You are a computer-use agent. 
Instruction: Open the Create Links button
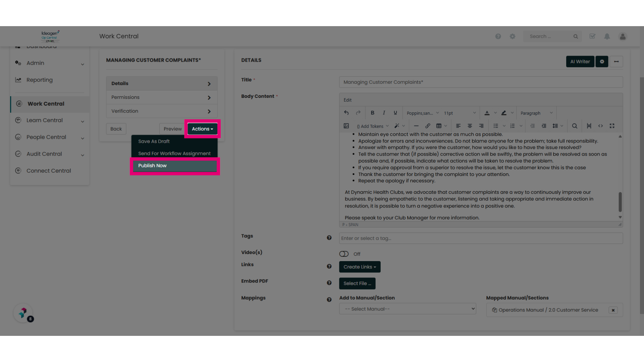pos(360,267)
